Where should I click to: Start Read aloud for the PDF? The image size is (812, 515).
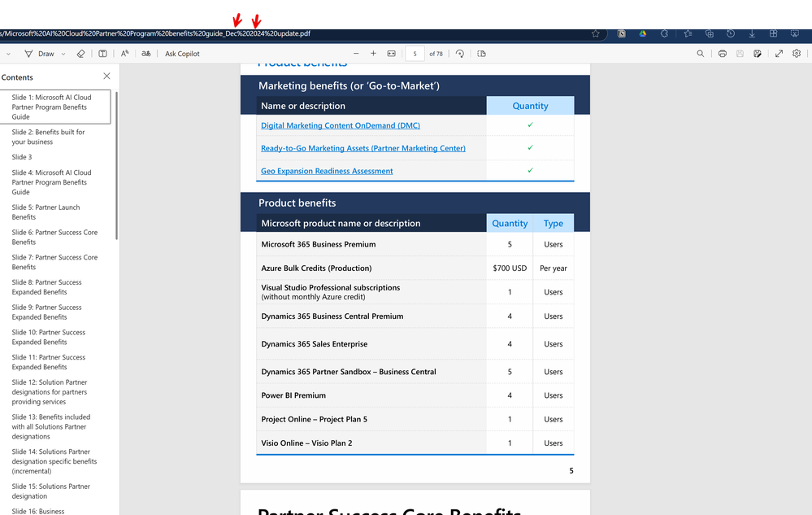point(125,54)
